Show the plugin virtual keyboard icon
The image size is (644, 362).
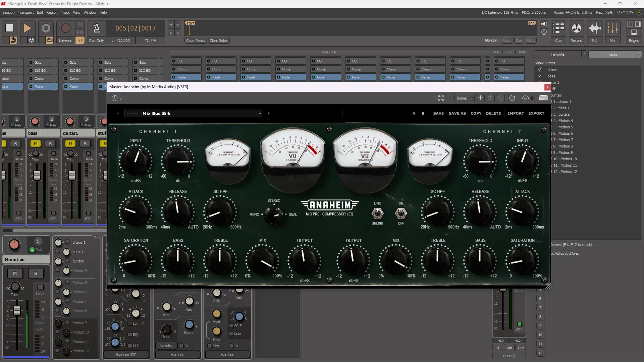543,98
